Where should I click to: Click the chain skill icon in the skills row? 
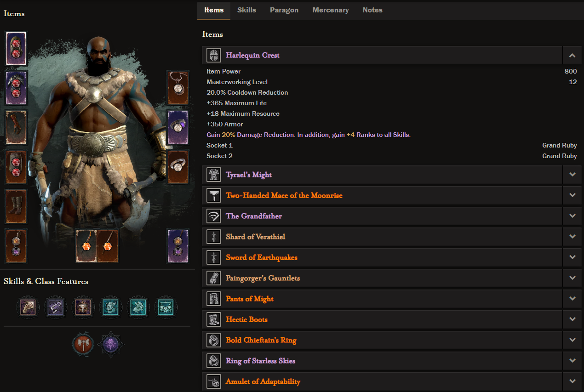pos(56,307)
